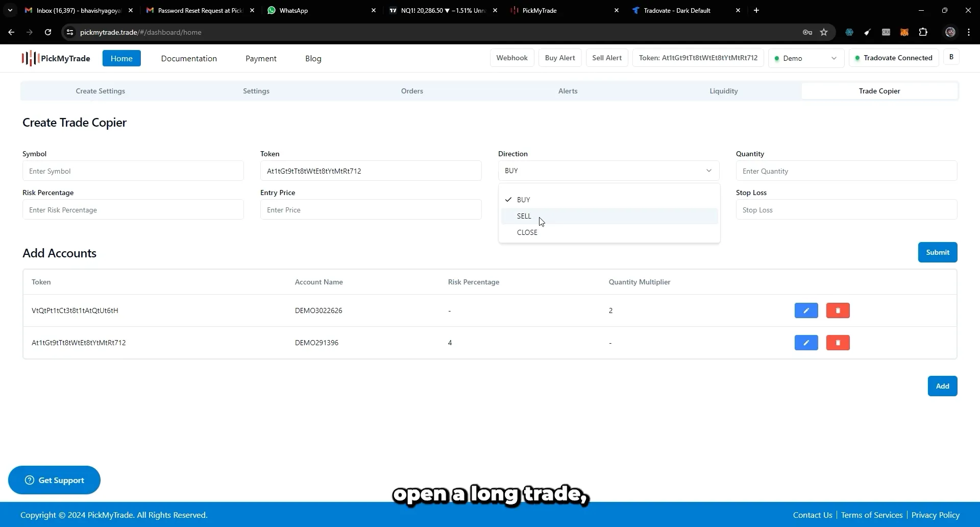This screenshot has width=980, height=527.
Task: Open the Blog page
Action: pyautogui.click(x=313, y=58)
